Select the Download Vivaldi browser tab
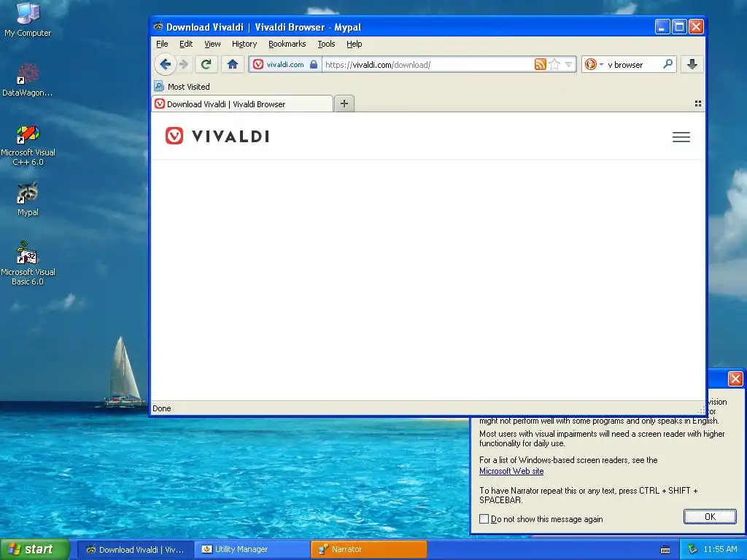 tap(242, 104)
